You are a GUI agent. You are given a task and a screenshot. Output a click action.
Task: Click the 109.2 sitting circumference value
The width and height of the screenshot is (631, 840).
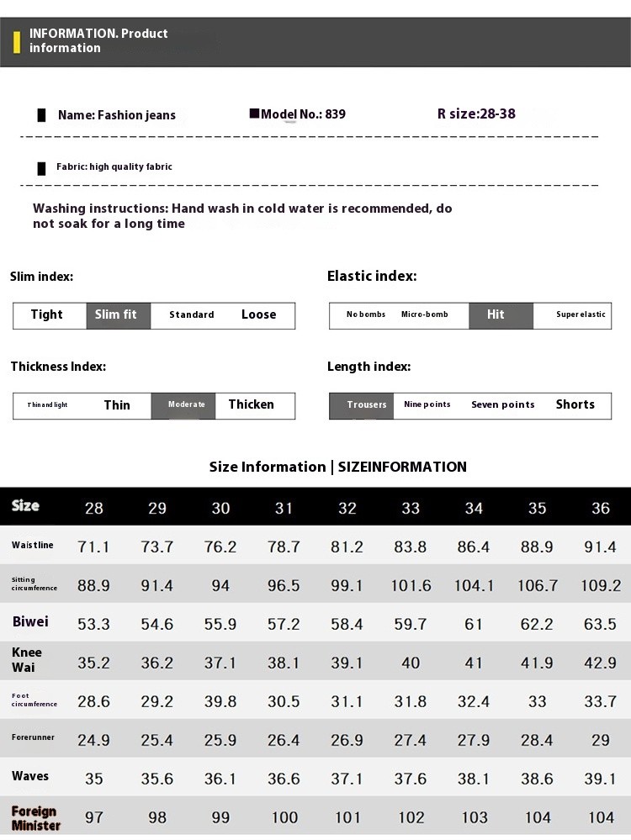pyautogui.click(x=601, y=585)
